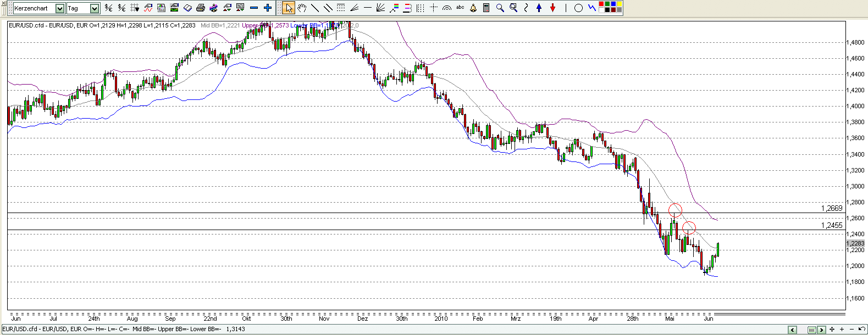This screenshot has height=335, width=868.
Task: Open the Kerzenchart chart type dropdown
Action: click(x=60, y=8)
